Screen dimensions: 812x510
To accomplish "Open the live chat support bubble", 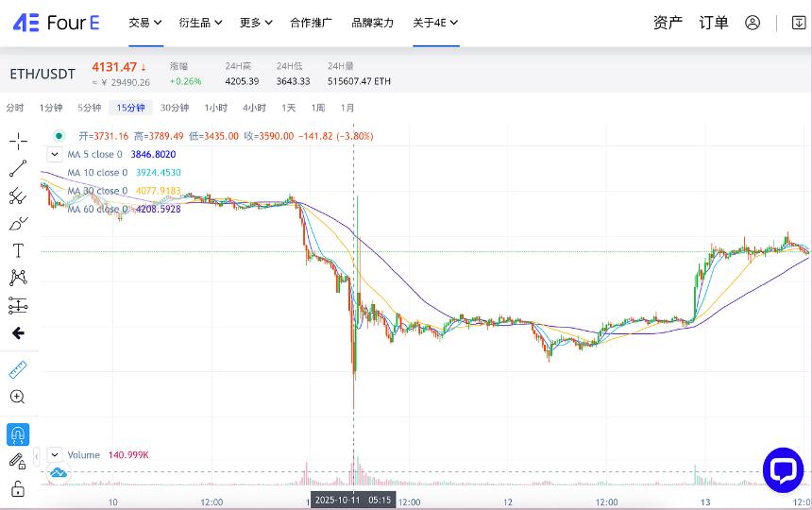I will [783, 469].
